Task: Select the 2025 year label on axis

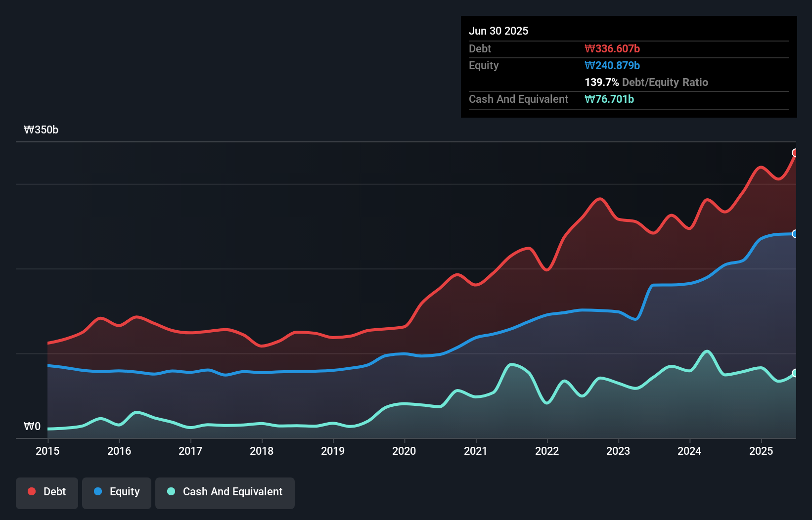Action: tap(761, 451)
